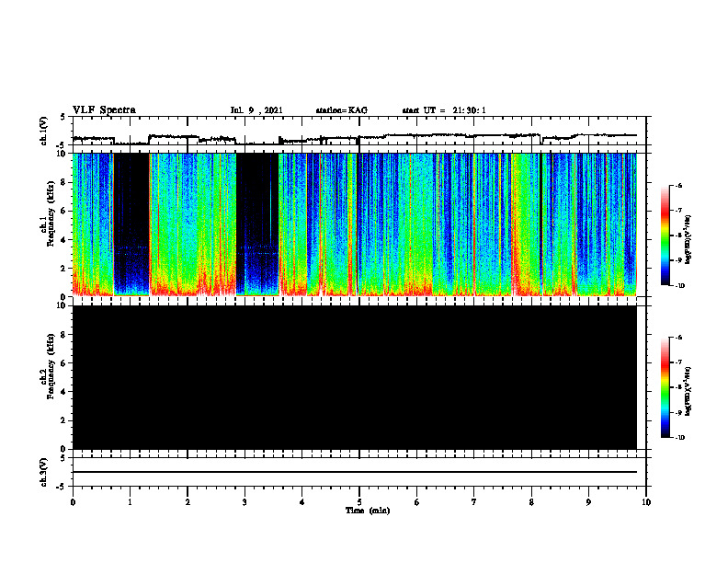Image resolution: width=728 pixels, height=563 pixels.
Task: Click the ch.1 colorbar log(PSD) label
Action: [x=688, y=240]
